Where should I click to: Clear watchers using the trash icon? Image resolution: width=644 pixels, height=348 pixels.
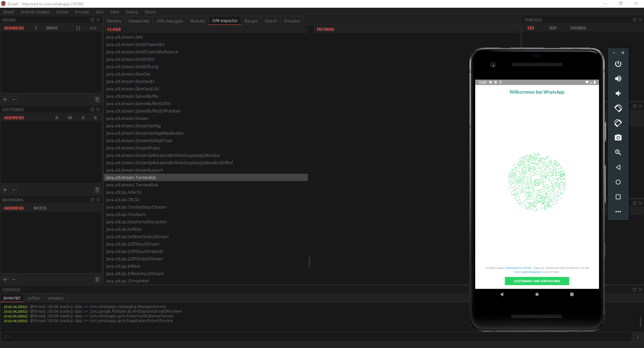[97, 190]
